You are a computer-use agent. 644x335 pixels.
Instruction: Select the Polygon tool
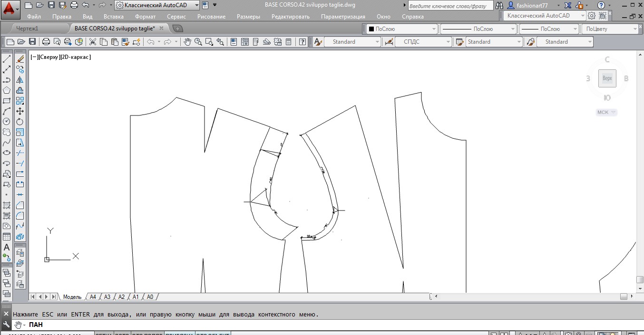[7, 90]
